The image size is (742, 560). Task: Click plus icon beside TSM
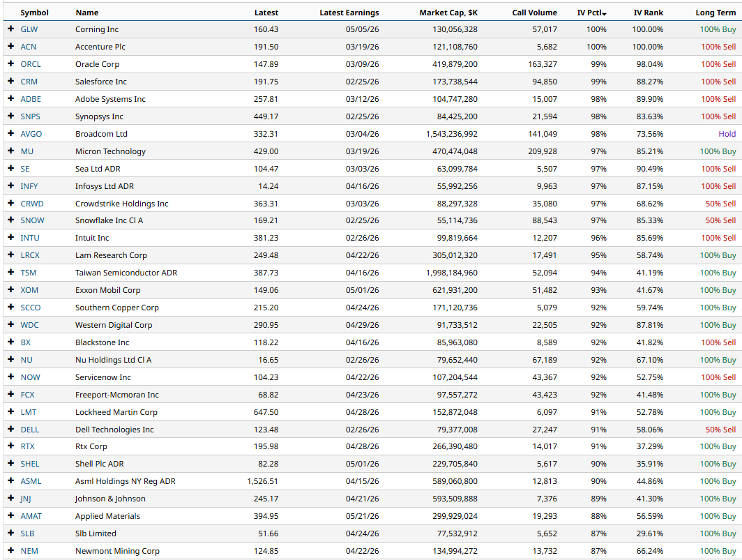pyautogui.click(x=11, y=272)
